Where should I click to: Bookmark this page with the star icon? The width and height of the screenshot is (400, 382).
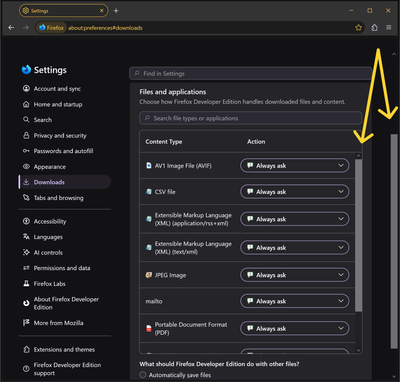pyautogui.click(x=358, y=28)
